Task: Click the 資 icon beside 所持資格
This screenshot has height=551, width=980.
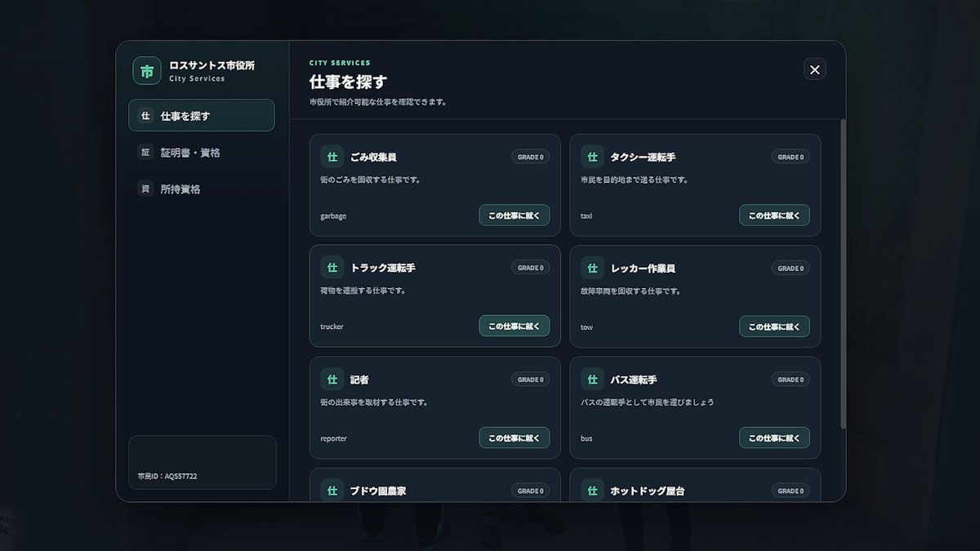Action: (145, 189)
